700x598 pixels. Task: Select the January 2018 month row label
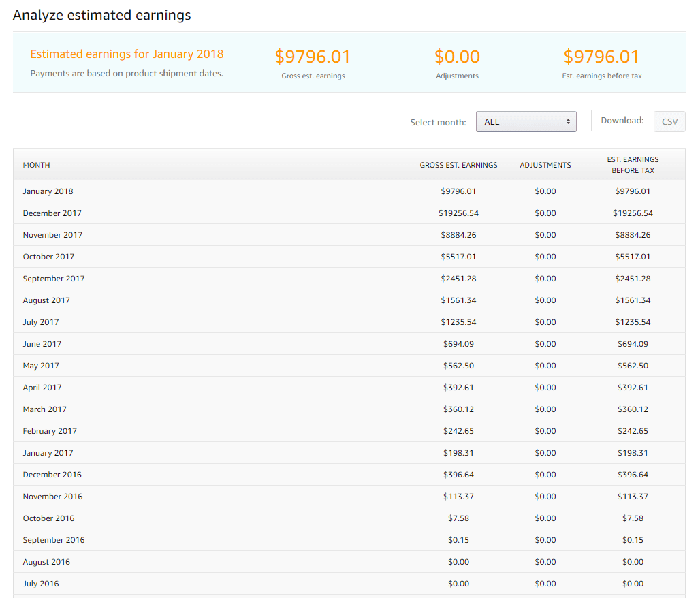pos(48,191)
